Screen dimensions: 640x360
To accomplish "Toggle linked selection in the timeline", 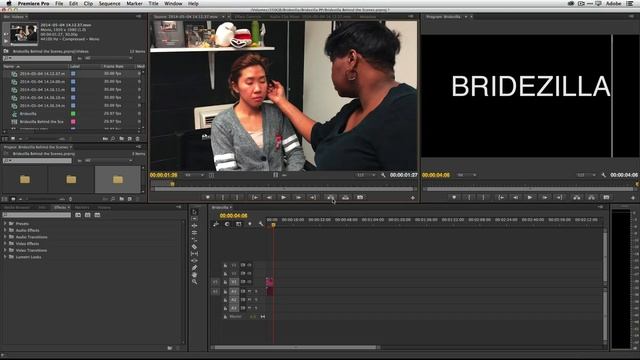I will [x=238, y=224].
